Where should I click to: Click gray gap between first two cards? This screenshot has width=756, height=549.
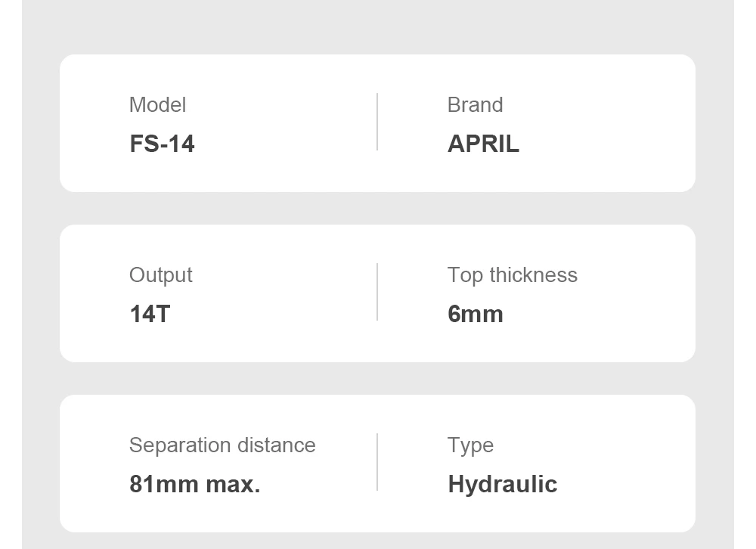(x=377, y=209)
